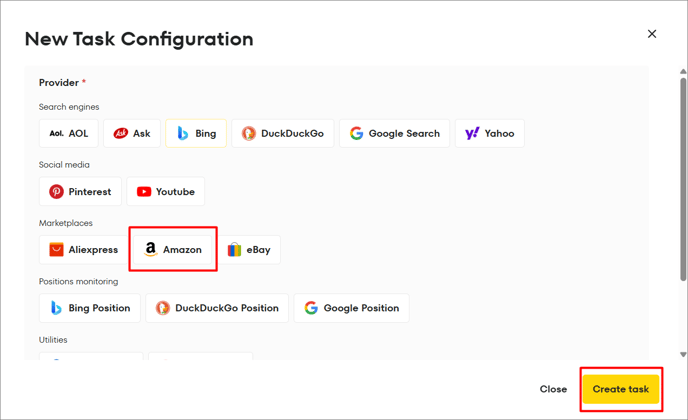This screenshot has height=420, width=688.
Task: Click the Aliexpress logo icon
Action: click(56, 249)
